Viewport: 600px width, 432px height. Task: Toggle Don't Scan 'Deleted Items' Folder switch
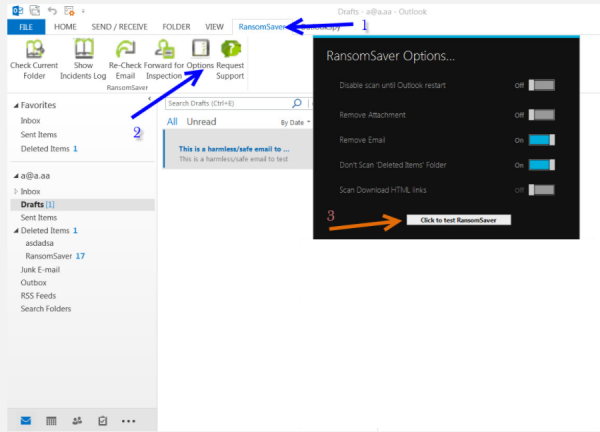[541, 165]
